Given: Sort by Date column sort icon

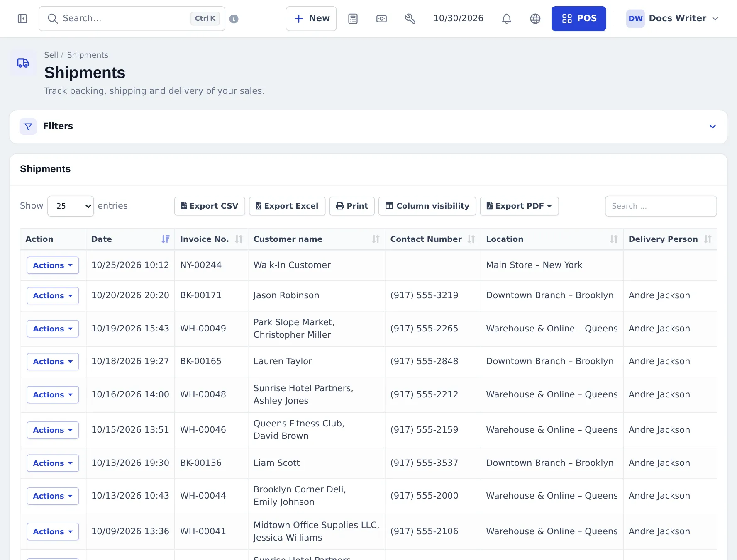Looking at the screenshot, I should coord(166,239).
